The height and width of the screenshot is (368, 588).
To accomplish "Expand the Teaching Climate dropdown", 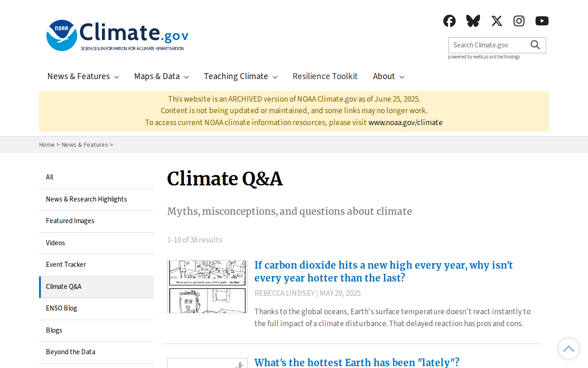I will coord(241,76).
